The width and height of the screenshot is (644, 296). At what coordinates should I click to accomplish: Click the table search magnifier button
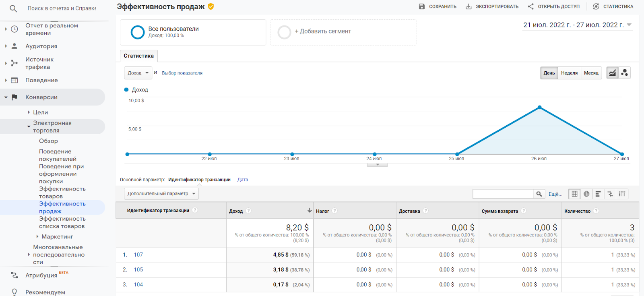[539, 194]
